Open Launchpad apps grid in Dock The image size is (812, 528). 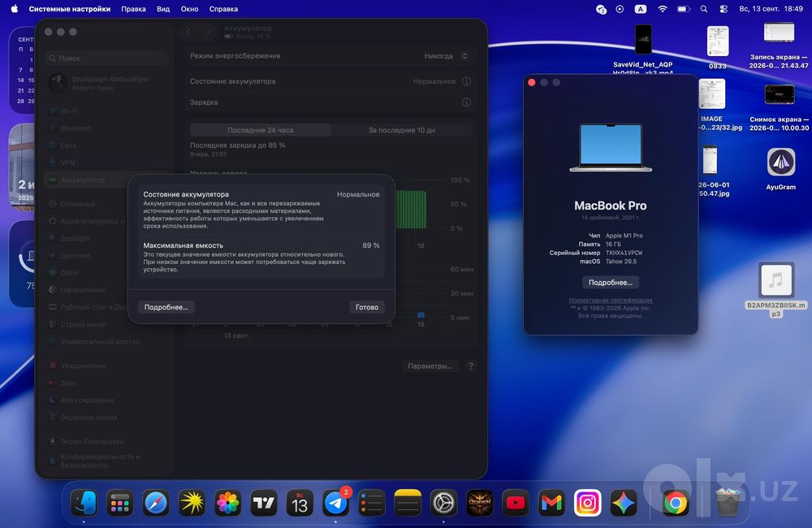[119, 503]
